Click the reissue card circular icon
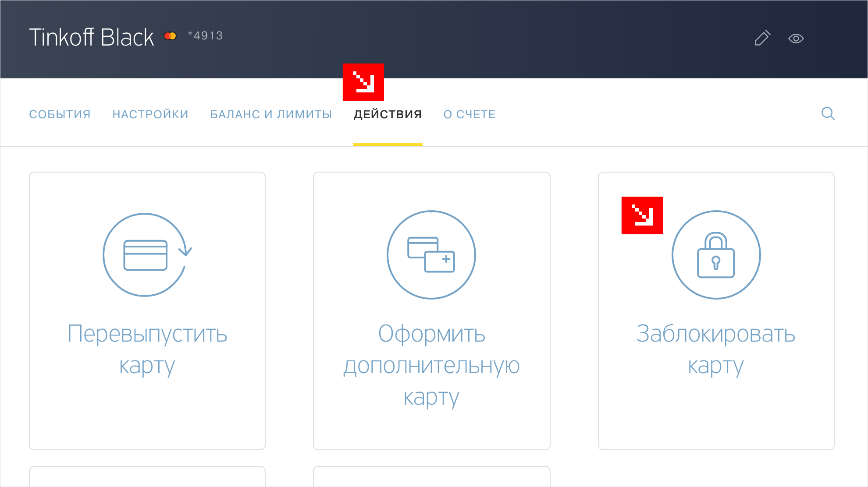The height and width of the screenshot is (487, 868). pos(147,255)
